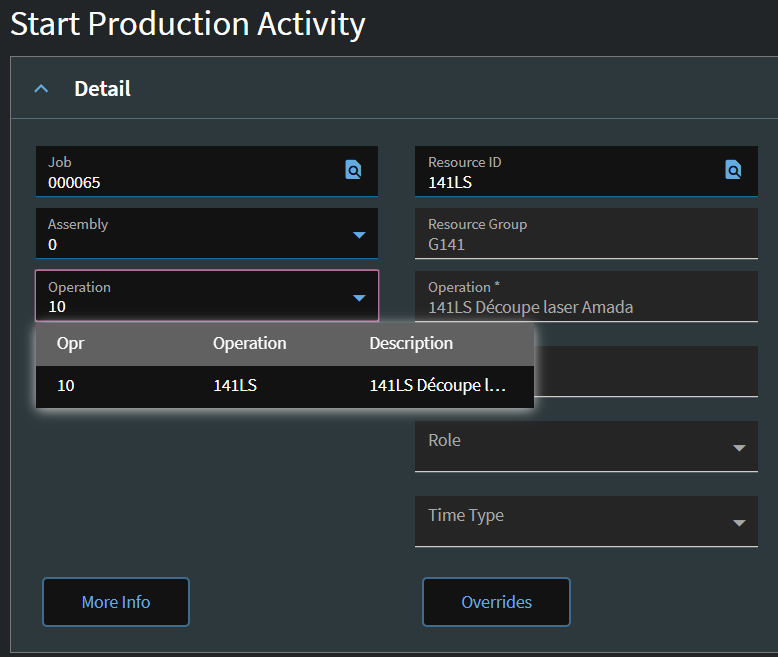This screenshot has height=657, width=778.
Task: Click the Detail section header title
Action: [102, 89]
